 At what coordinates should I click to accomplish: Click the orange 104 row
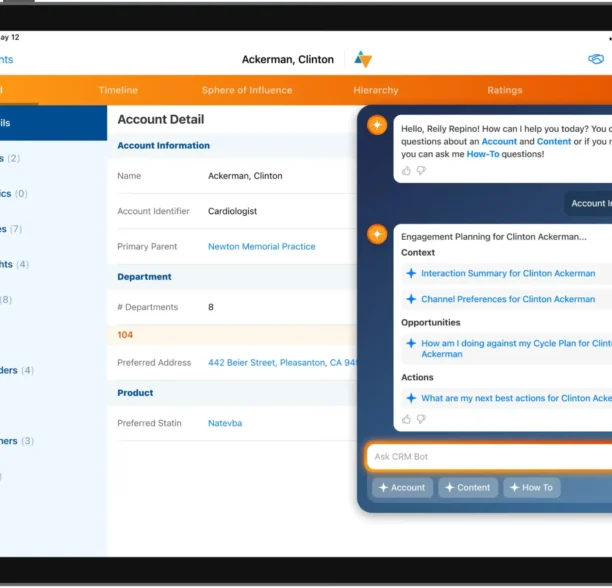tap(232, 335)
